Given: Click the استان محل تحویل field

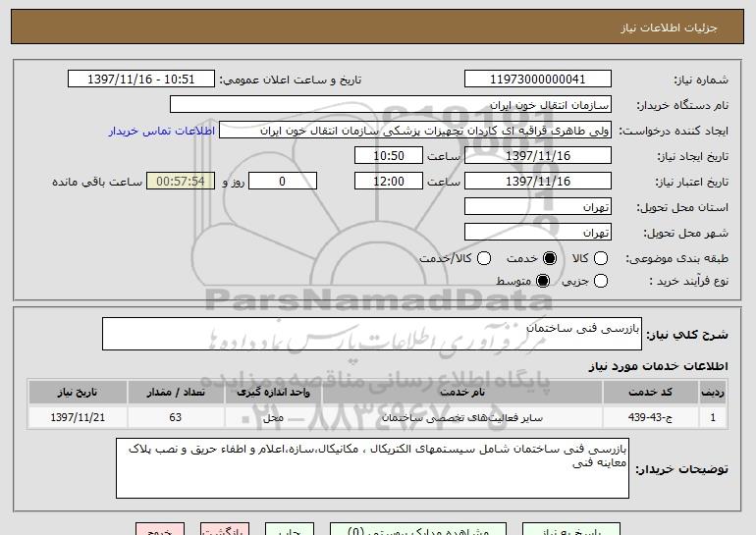Looking at the screenshot, I should [x=538, y=207].
